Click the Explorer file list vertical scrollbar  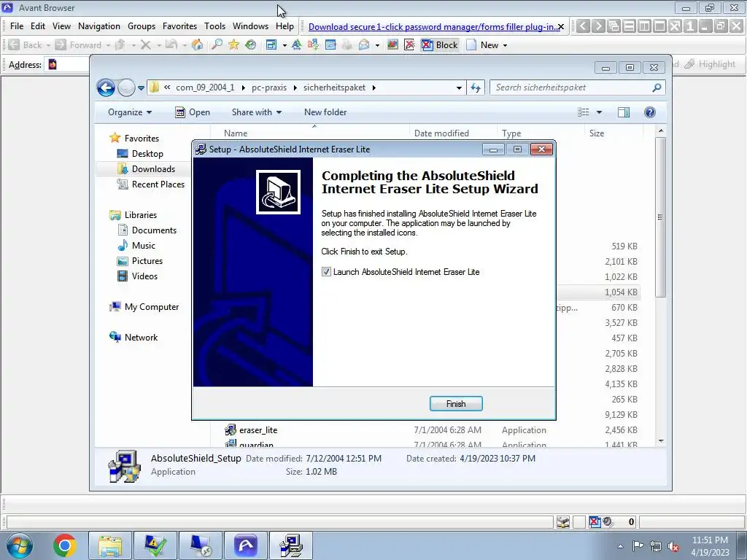(660, 217)
